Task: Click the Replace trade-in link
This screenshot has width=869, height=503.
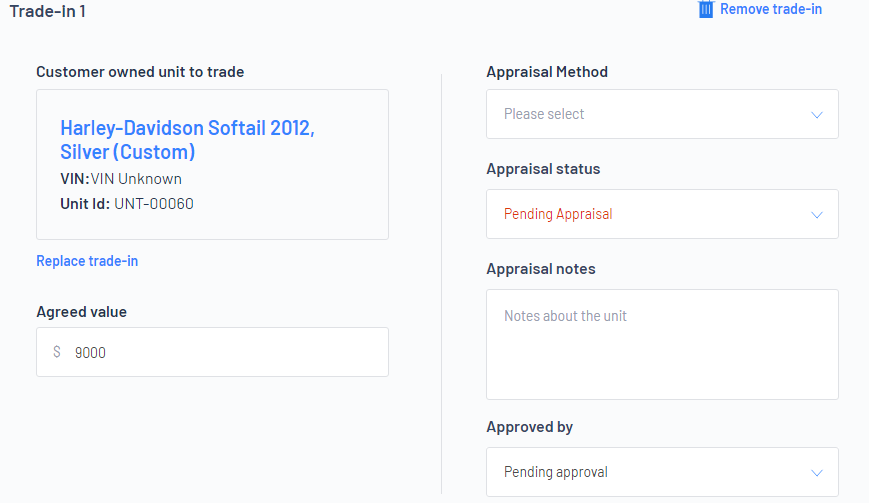Action: (87, 261)
